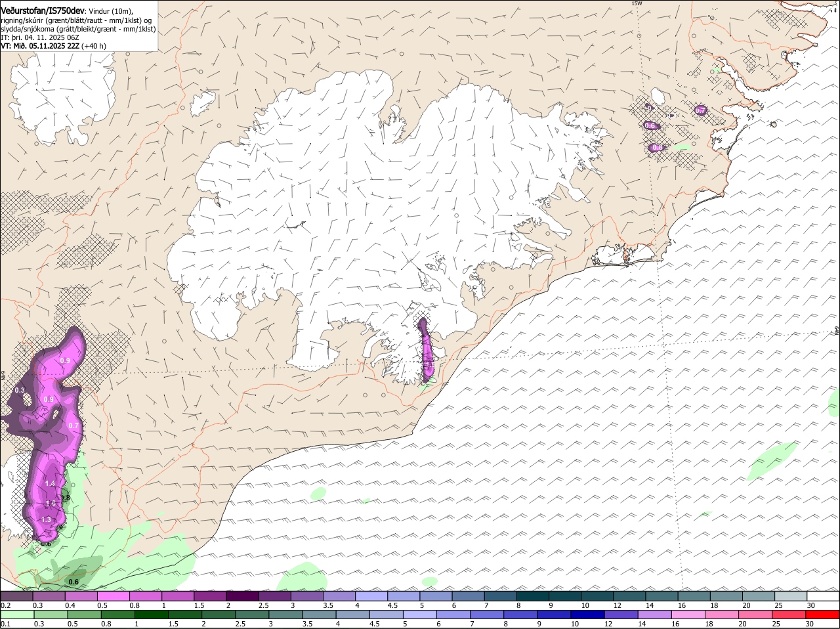The height and width of the screenshot is (629, 840).
Task: Select the 0.7 label in the small eastern purple blob
Action: (x=700, y=110)
